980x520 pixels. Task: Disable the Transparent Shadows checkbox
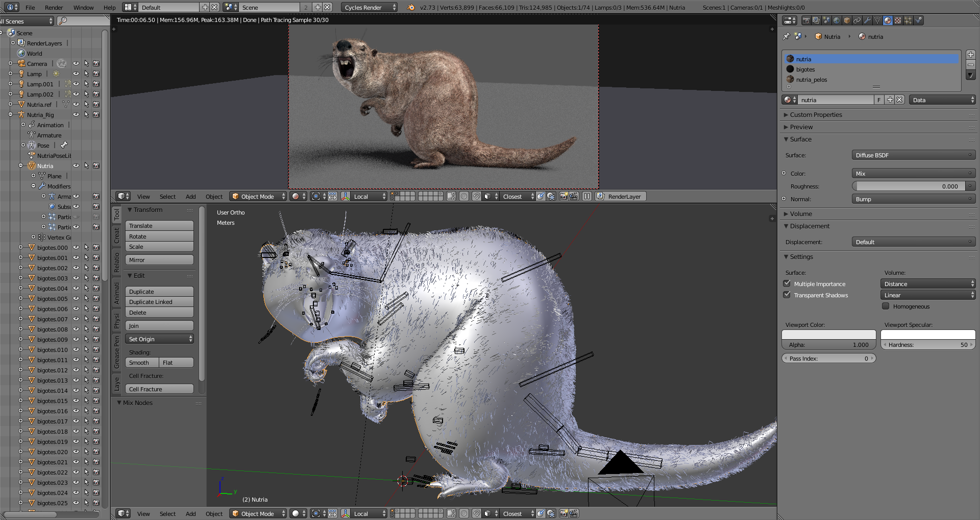[x=787, y=295]
